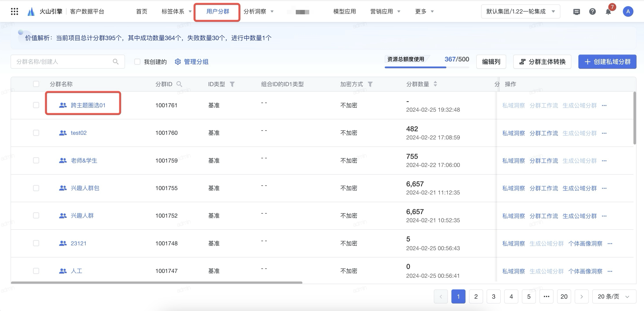Filter the 加密方式 column
The width and height of the screenshot is (644, 311).
coord(370,84)
